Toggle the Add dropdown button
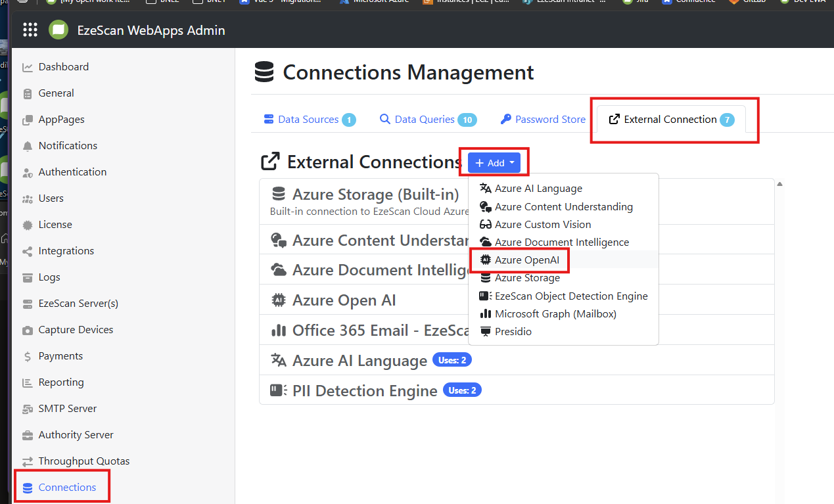 494,163
